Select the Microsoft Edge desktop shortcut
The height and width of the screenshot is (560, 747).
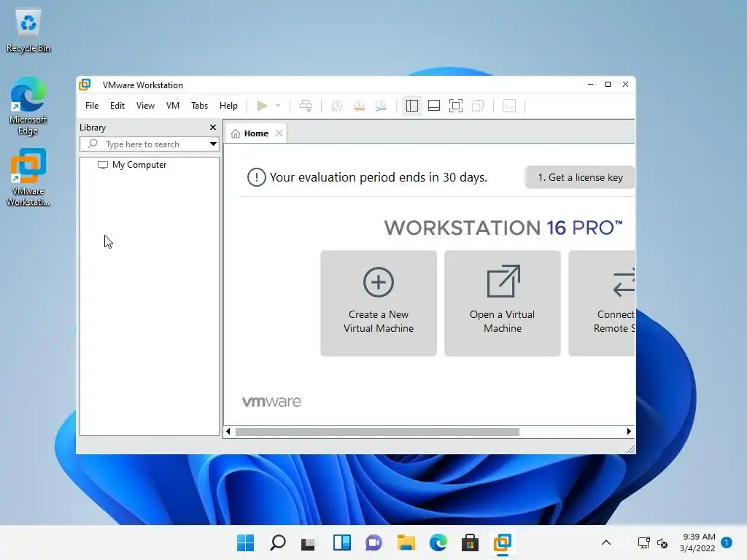pyautogui.click(x=28, y=106)
